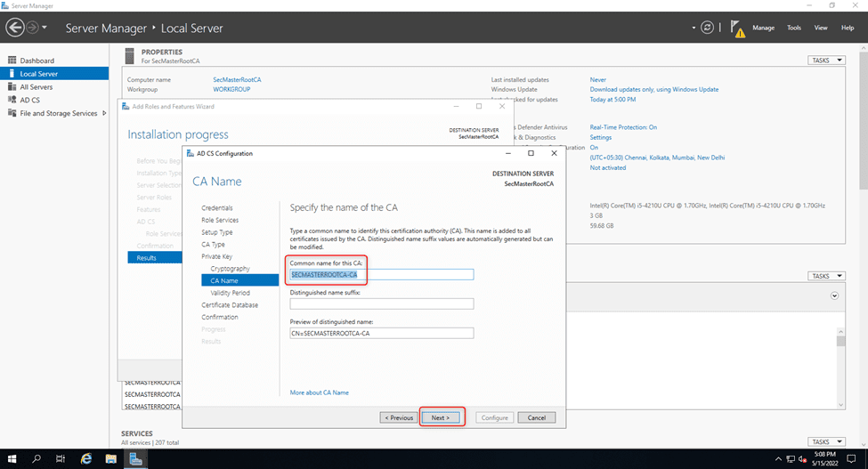This screenshot has width=868, height=469.
Task: Click the Server Manager taskbar icon
Action: 135,458
